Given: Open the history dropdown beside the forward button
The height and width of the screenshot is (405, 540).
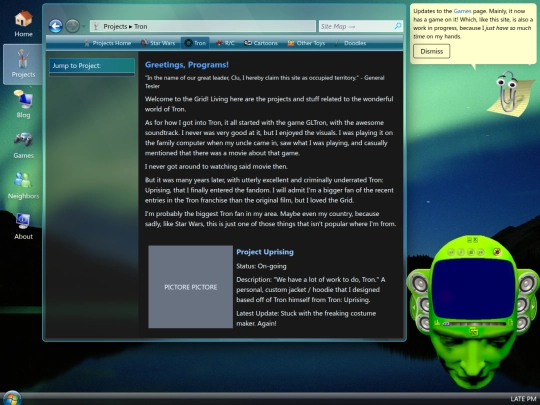Looking at the screenshot, I should click(84, 26).
